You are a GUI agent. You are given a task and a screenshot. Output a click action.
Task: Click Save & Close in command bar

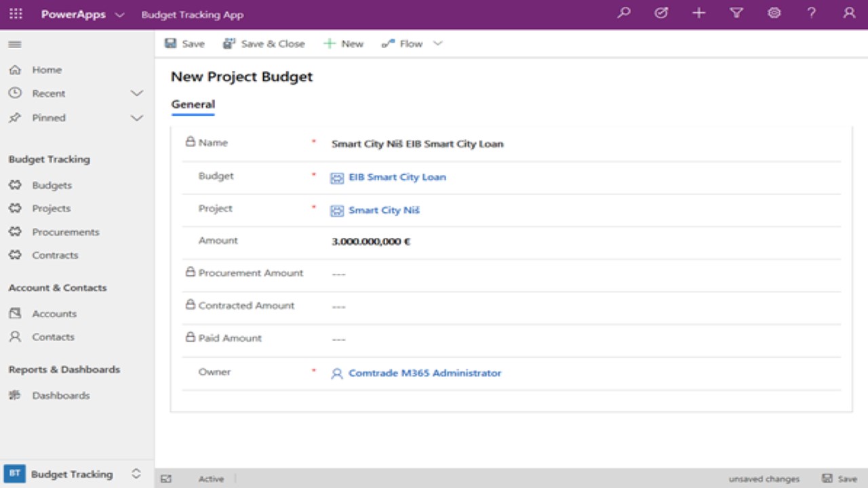[x=264, y=43]
